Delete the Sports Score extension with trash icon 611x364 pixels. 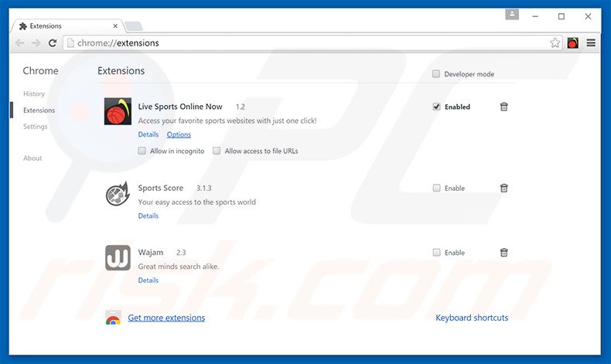click(x=503, y=188)
